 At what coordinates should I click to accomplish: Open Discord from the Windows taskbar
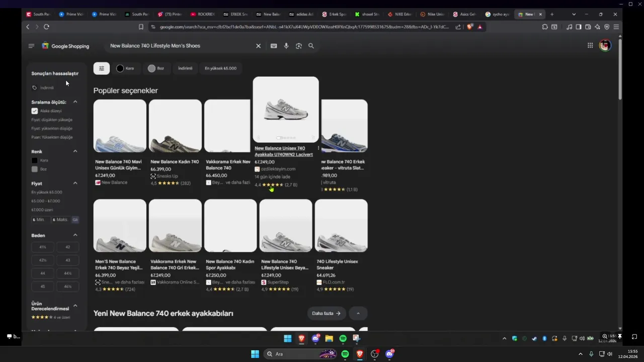(389, 354)
